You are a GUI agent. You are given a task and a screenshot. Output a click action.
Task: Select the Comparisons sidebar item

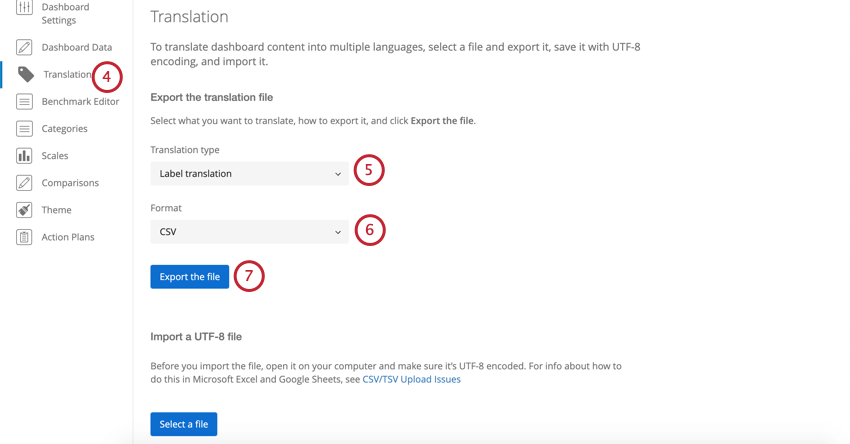70,183
